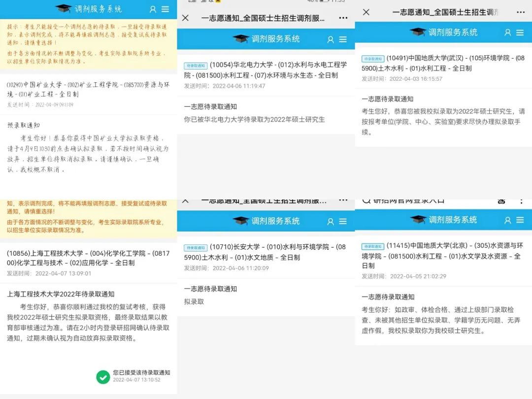Click user profile icon above 中国地质大学(北京) notice
This screenshot has width=532, height=399.
click(508, 220)
